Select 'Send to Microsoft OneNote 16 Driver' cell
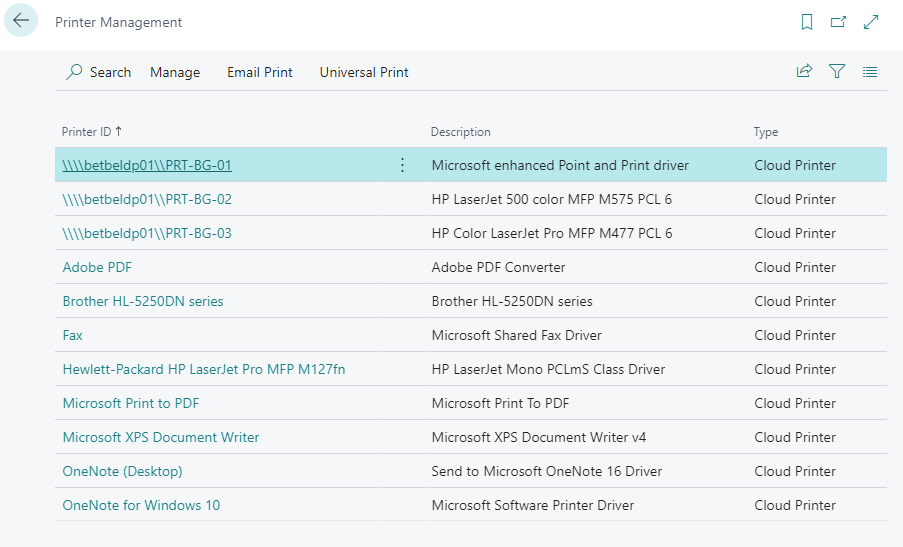The image size is (903, 547). pyautogui.click(x=547, y=471)
